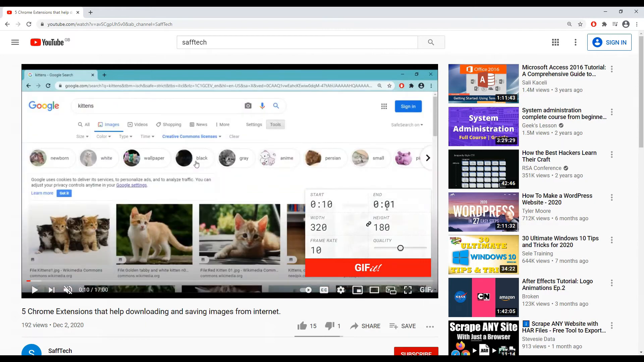644x362 pixels.
Task: Play the video
Action: click(x=35, y=290)
